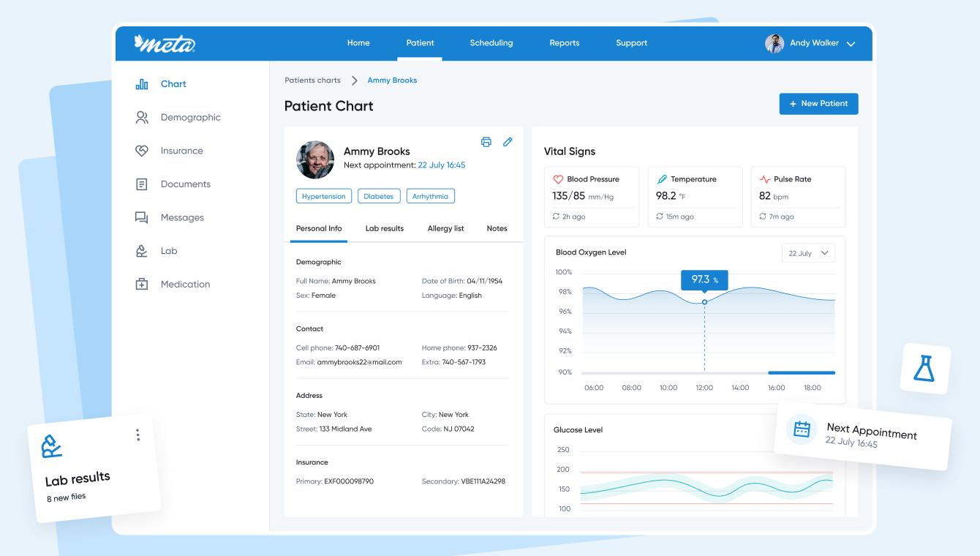The height and width of the screenshot is (556, 980).
Task: Select Demographic in the sidebar
Action: (x=190, y=117)
